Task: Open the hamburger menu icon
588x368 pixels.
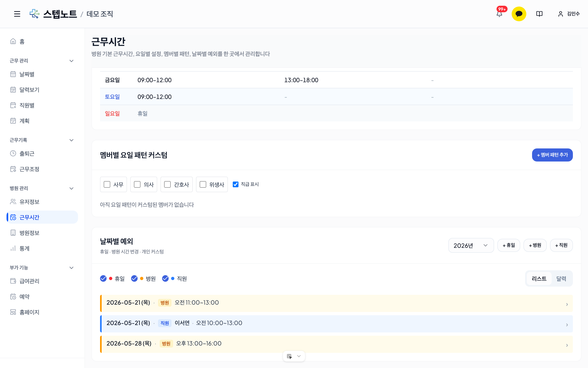Action: [17, 14]
